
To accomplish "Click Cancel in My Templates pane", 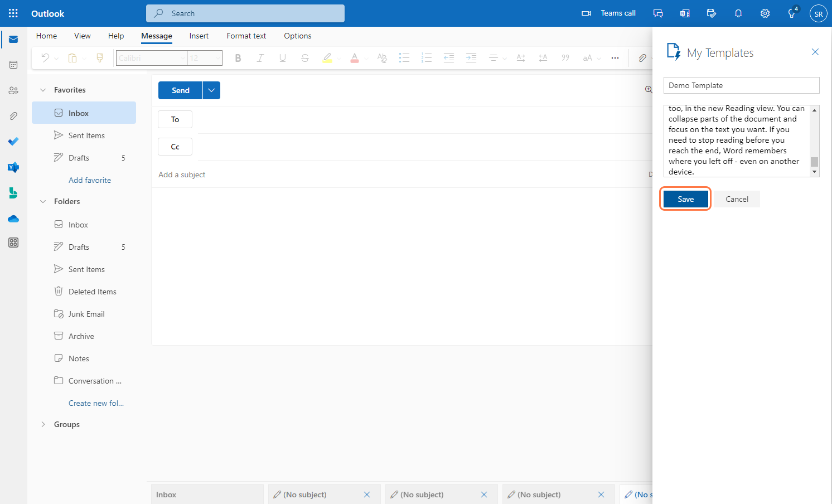I will click(x=737, y=199).
